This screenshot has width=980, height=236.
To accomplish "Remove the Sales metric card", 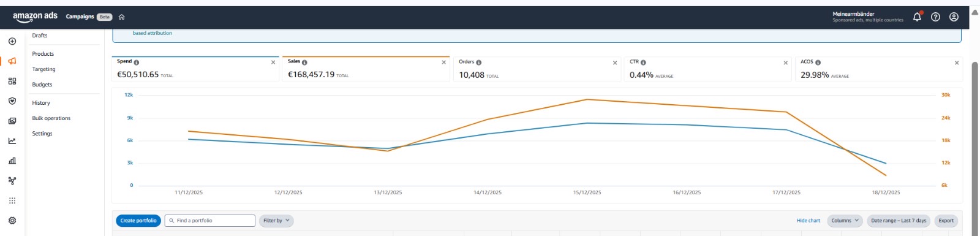I will pos(444,63).
